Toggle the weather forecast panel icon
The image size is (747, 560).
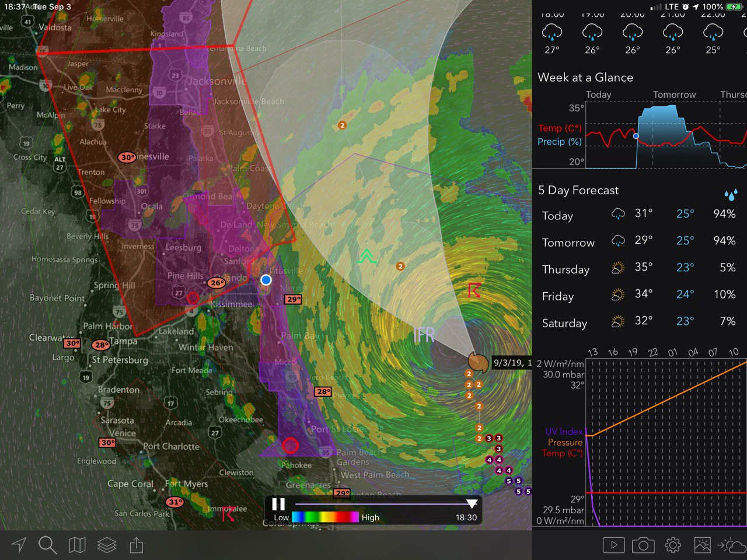tap(731, 545)
